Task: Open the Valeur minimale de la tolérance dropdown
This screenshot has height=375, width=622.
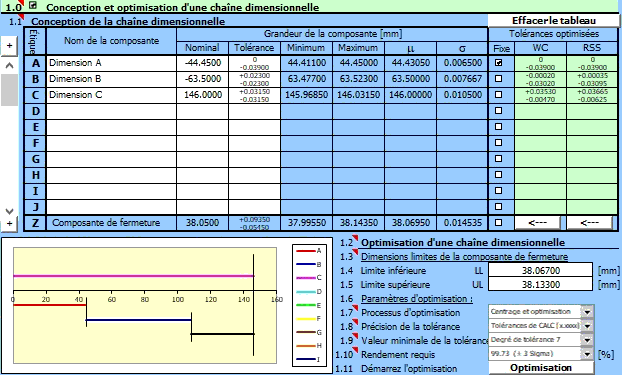Action: (x=587, y=340)
